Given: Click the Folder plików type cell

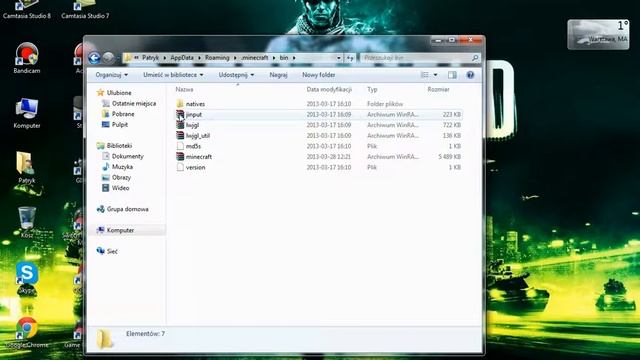Looking at the screenshot, I should pos(385,104).
